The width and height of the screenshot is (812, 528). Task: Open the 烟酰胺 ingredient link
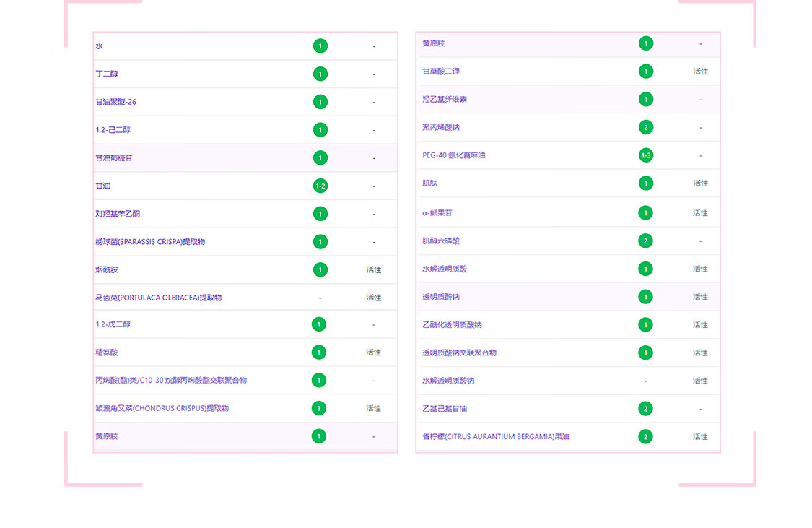107,270
